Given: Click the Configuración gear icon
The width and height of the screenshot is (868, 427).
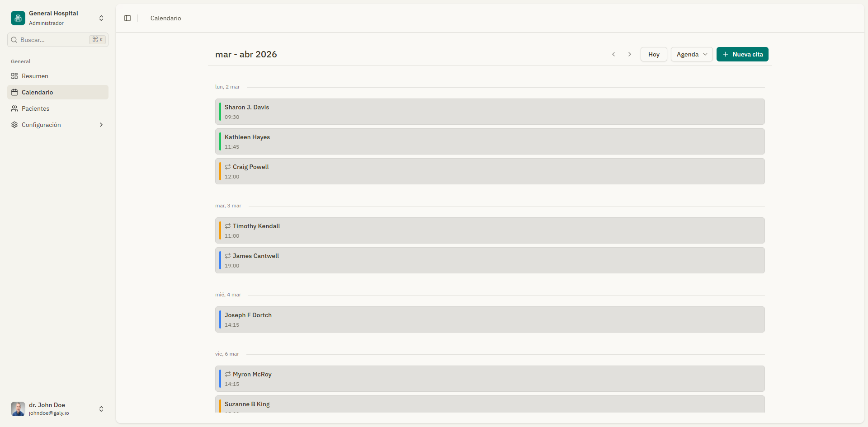Looking at the screenshot, I should click(14, 125).
